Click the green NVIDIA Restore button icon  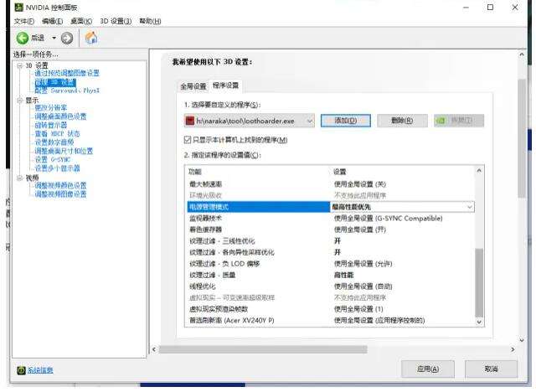(x=441, y=121)
